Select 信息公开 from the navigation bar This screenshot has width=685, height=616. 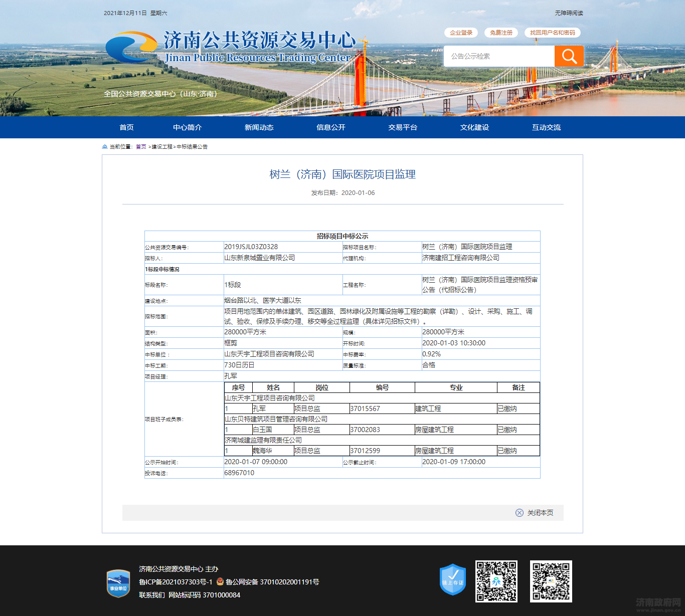[331, 127]
